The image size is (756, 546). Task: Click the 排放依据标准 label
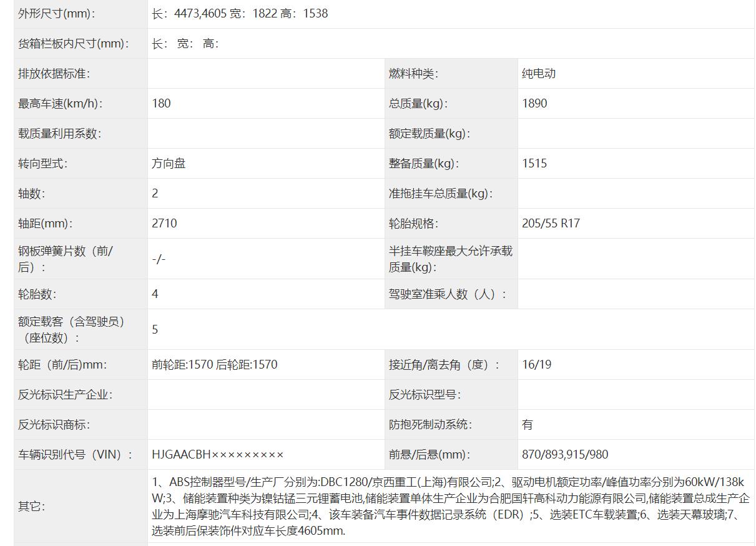[x=54, y=74]
